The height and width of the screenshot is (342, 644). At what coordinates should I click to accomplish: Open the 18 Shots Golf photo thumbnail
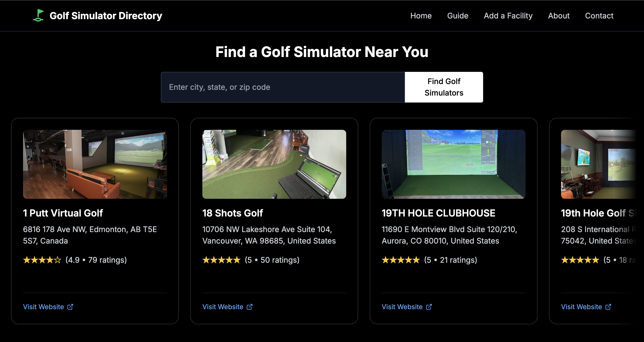coord(274,164)
